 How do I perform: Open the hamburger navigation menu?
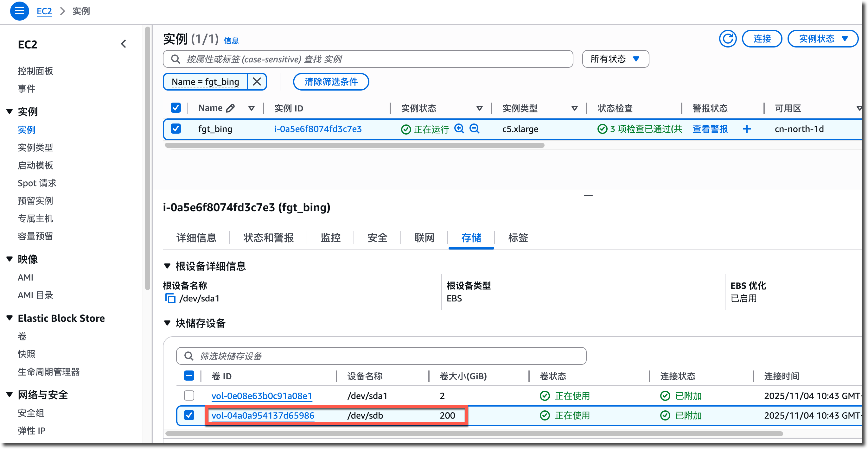click(x=19, y=11)
